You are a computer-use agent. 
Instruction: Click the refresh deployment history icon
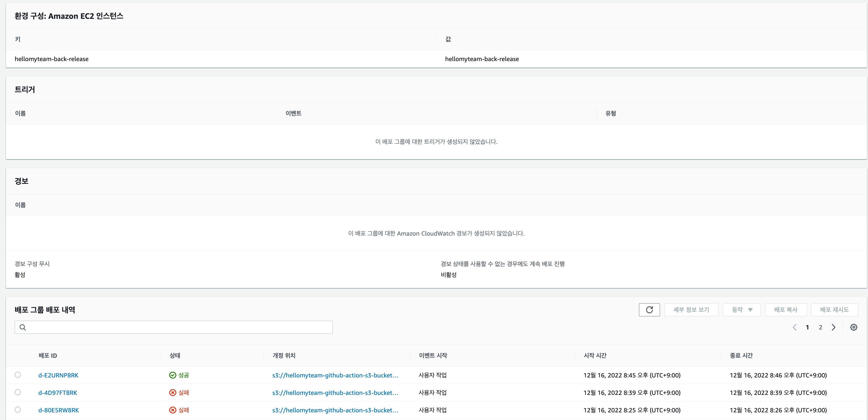[649, 310]
